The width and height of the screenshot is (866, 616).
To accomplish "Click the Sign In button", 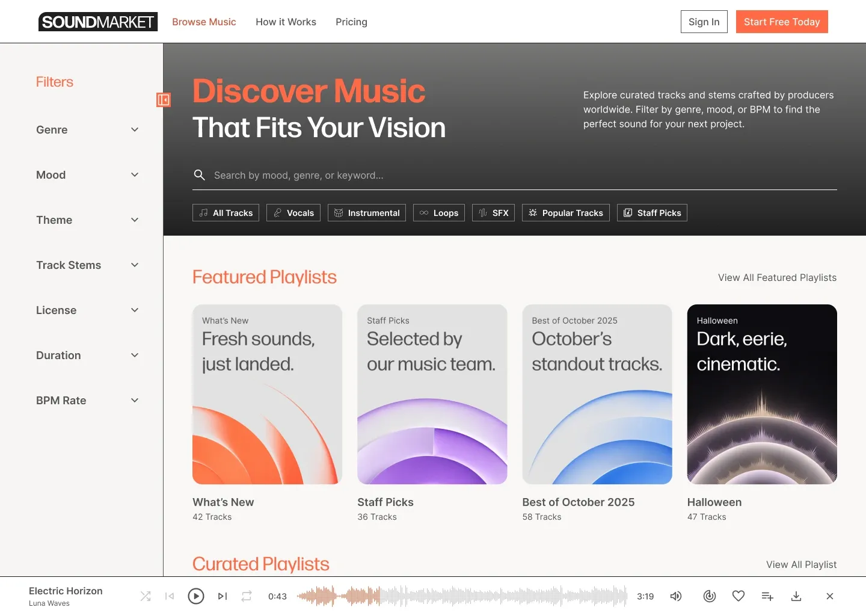I will click(x=704, y=22).
